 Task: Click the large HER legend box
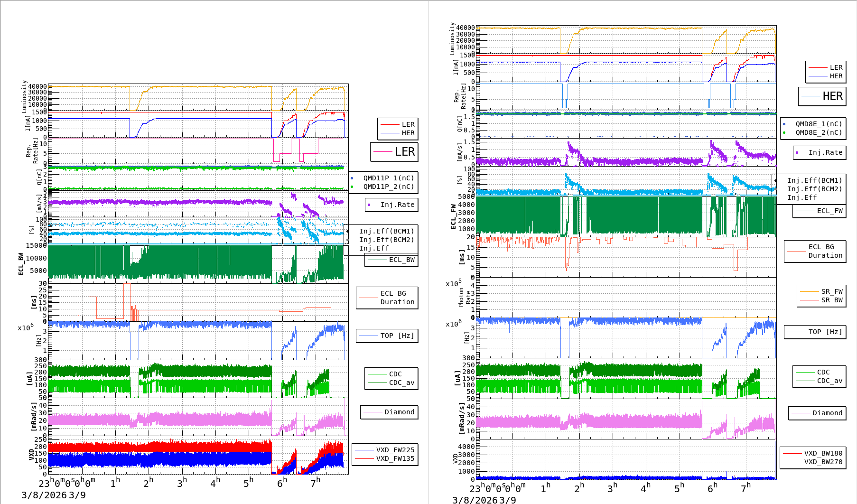point(822,96)
